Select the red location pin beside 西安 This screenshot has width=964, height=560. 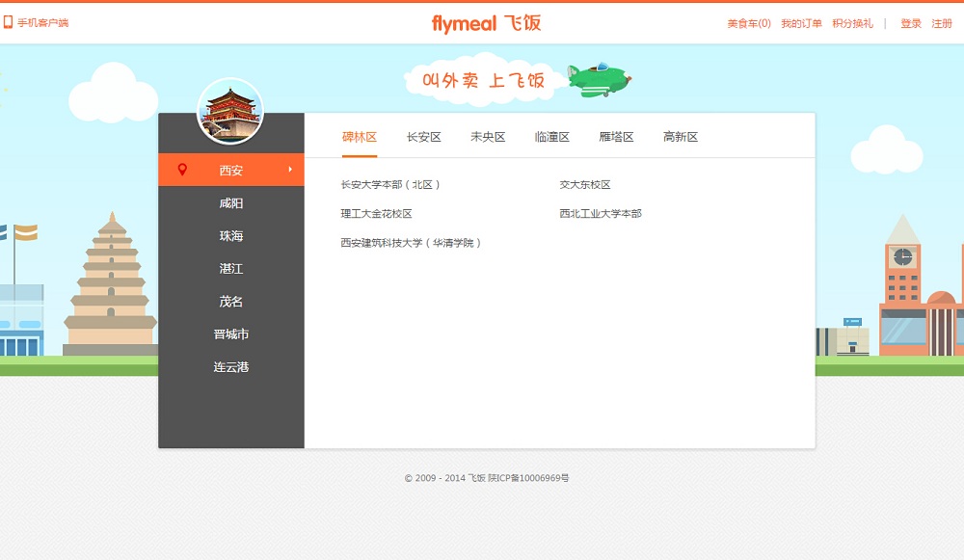click(x=182, y=170)
